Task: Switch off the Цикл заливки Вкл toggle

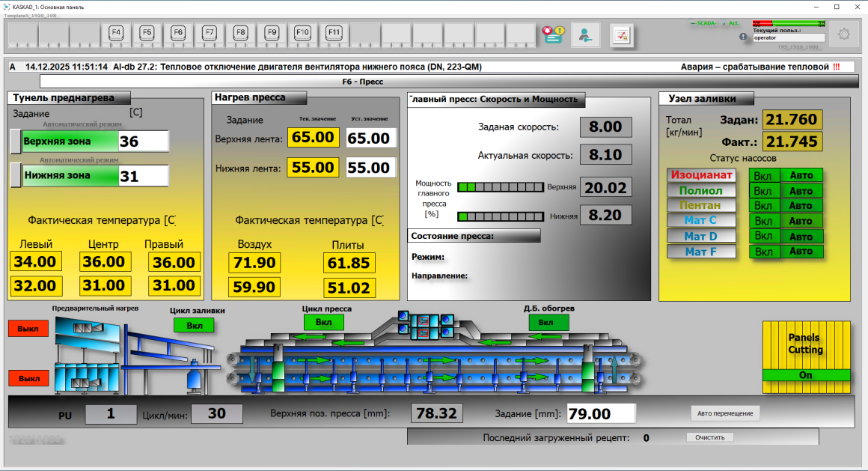Action: tap(194, 325)
